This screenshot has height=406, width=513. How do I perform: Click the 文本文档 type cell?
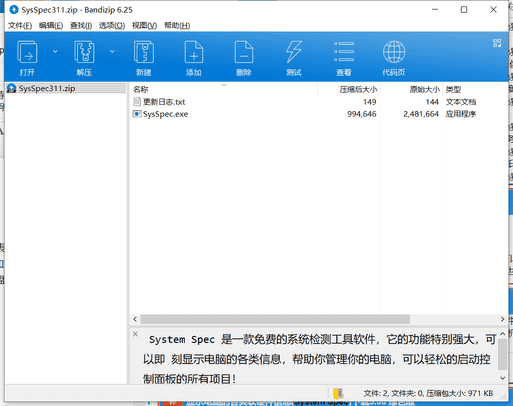point(461,102)
